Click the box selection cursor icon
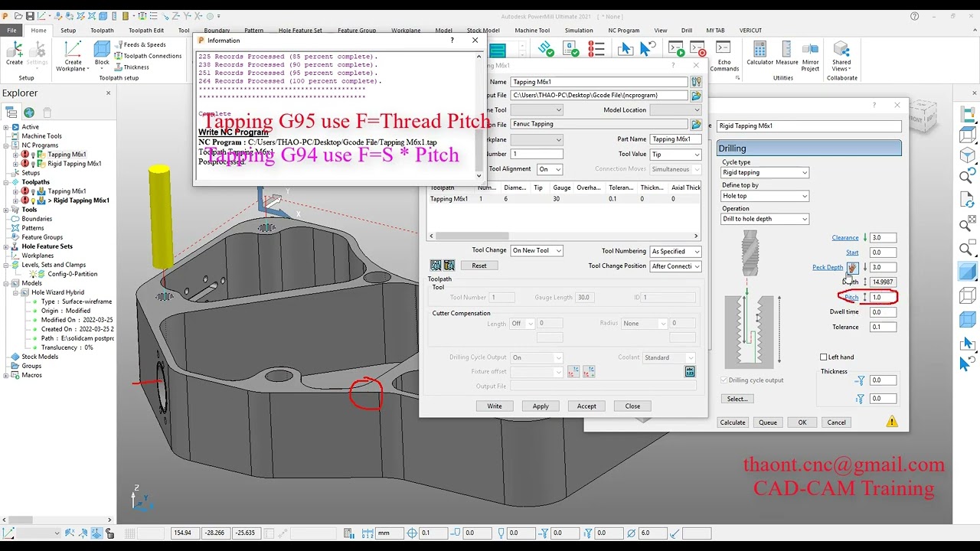The image size is (980, 551). click(626, 49)
